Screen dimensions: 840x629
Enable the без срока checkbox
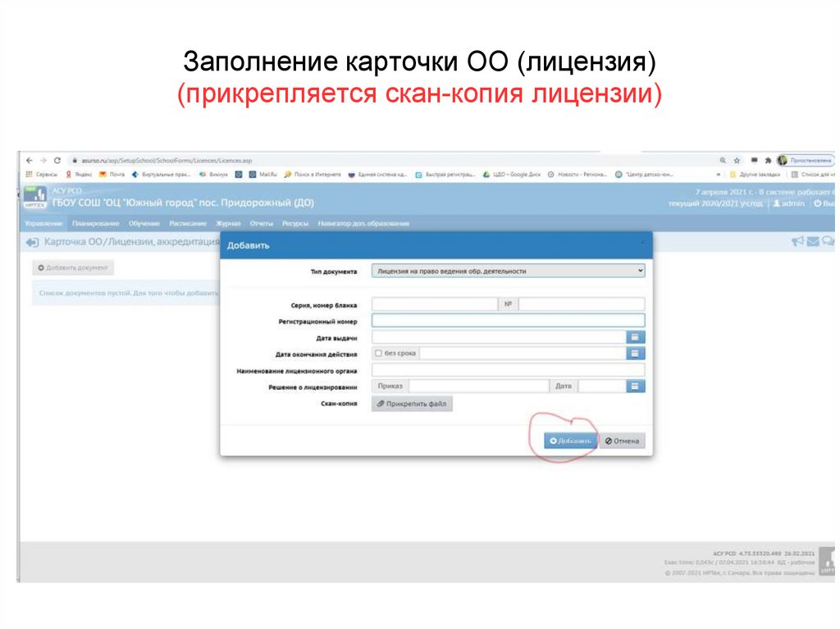pos(377,353)
